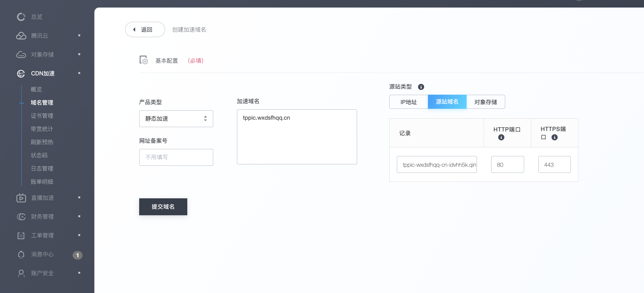Focus the 加速域名 text area

coord(297,137)
